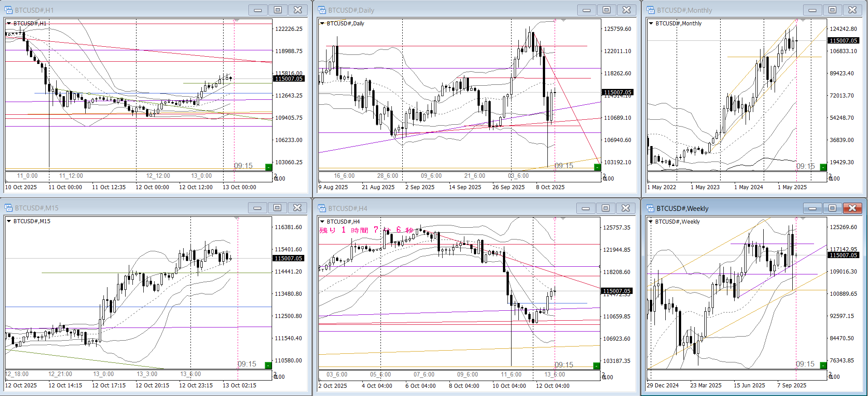Expand the triangle beside BTCUSD#,H1 chart label
The width and height of the screenshot is (868, 396).
[9, 23]
